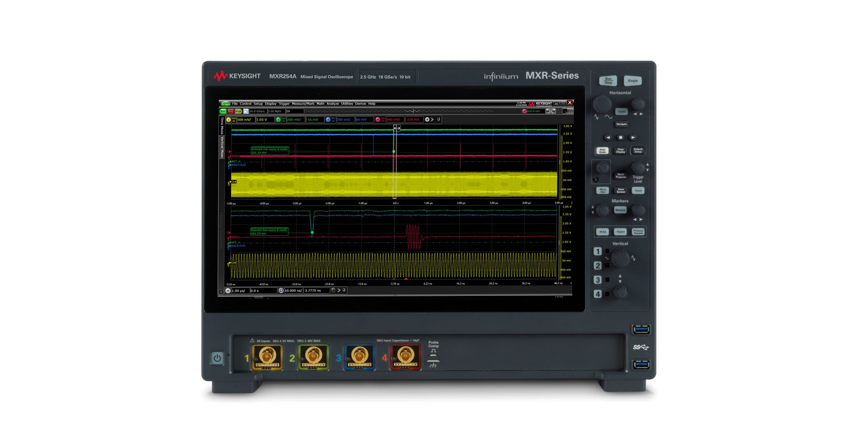The image size is (868, 445).
Task: Toggle channel 1 with the Vertical 1 button
Action: [x=598, y=252]
